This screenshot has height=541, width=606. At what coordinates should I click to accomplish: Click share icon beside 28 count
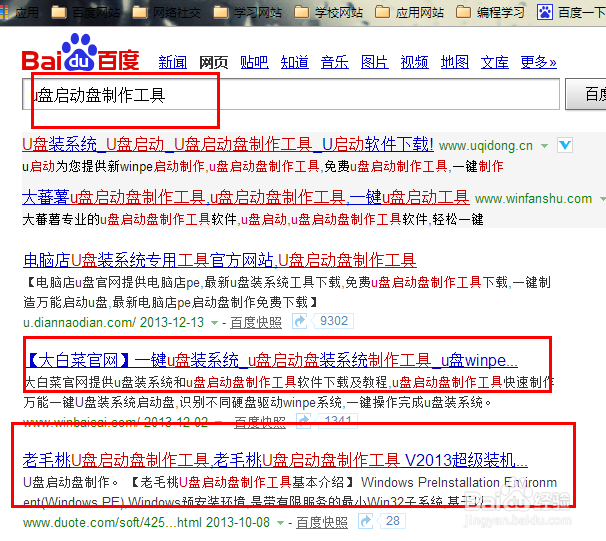(365, 521)
